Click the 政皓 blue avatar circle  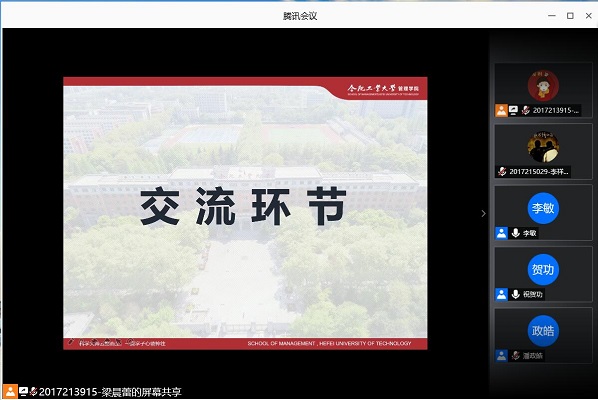[x=543, y=331]
